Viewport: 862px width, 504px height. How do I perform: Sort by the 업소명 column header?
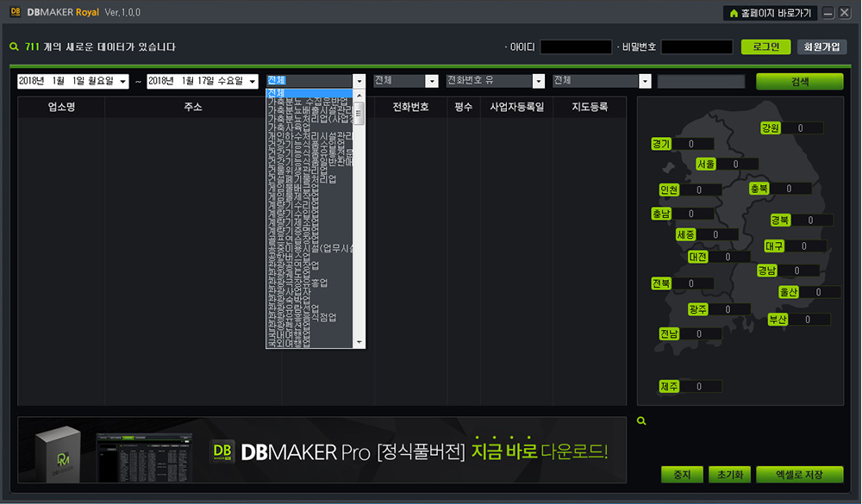pos(61,107)
